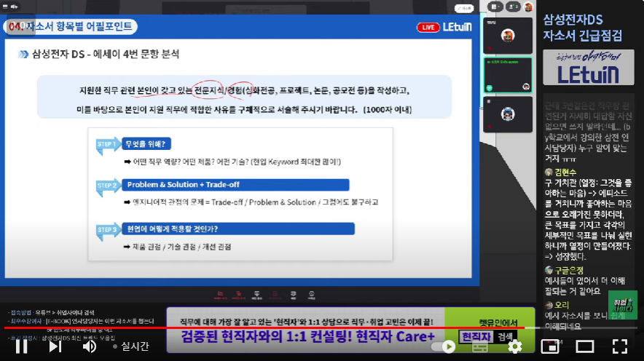Click the LEtuin logo in the slide header
This screenshot has width=644, height=361.
457,27
